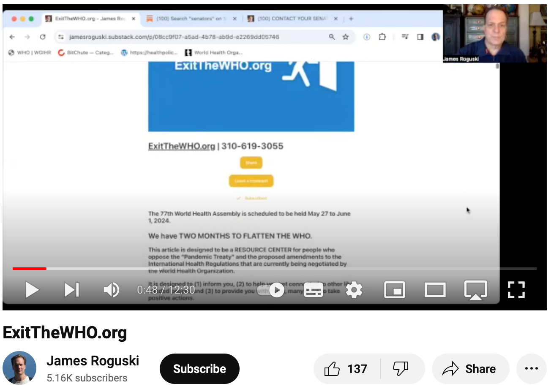The width and height of the screenshot is (551, 392).
Task: Click browser back arrow in video
Action: (12, 37)
